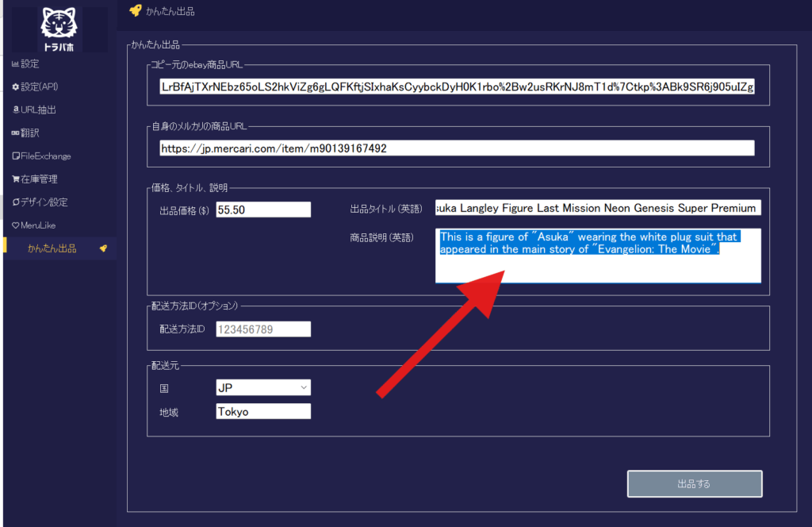The width and height of the screenshot is (812, 527).
Task: Click the MeruLike heart icon
Action: (x=15, y=225)
